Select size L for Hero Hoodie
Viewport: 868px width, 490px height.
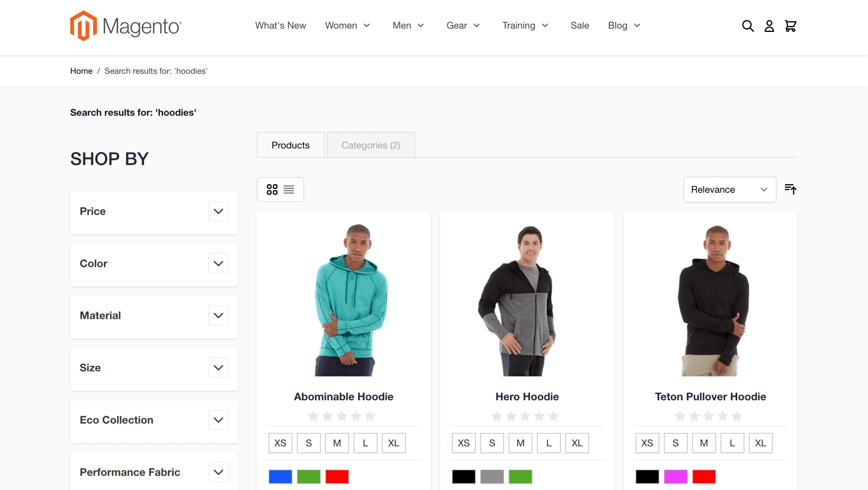click(x=549, y=443)
